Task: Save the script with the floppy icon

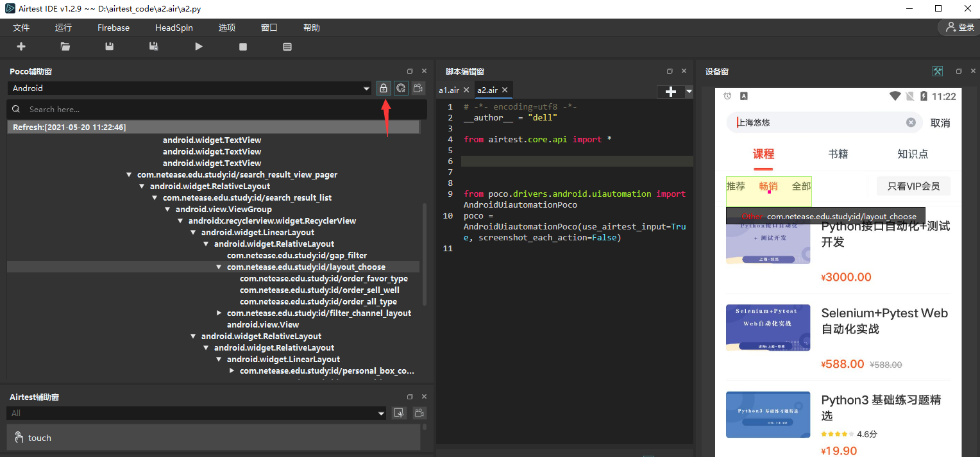Action: coord(110,47)
